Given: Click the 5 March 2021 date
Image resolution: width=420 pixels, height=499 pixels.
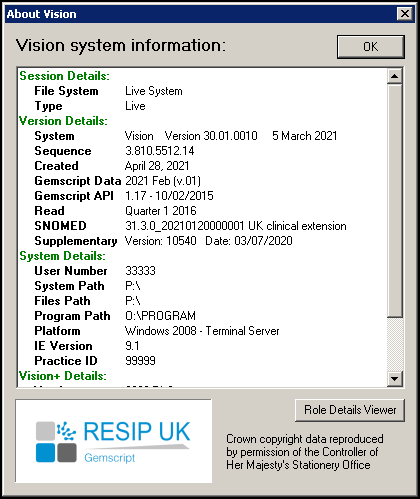Looking at the screenshot, I should (x=305, y=136).
